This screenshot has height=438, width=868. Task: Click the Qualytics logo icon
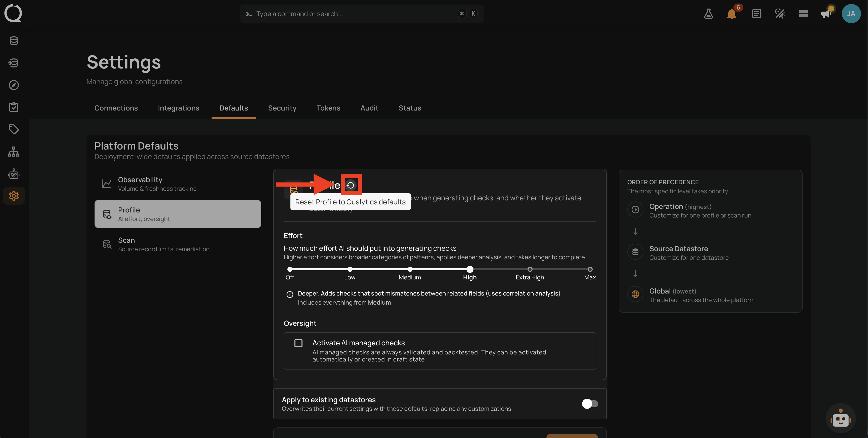[x=13, y=13]
